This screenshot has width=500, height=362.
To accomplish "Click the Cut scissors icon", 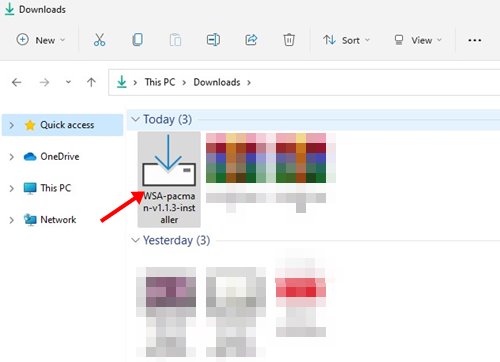I will 99,40.
